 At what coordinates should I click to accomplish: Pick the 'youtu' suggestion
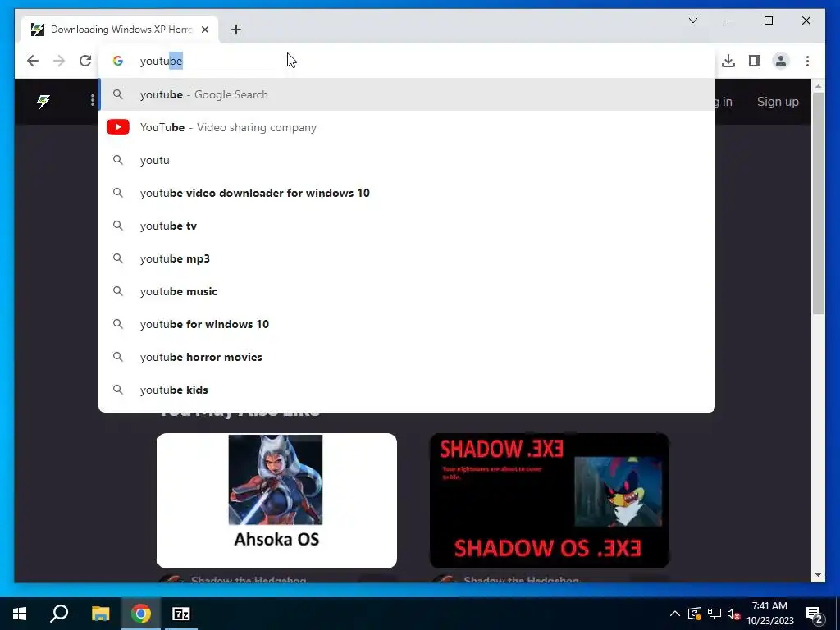pos(407,160)
